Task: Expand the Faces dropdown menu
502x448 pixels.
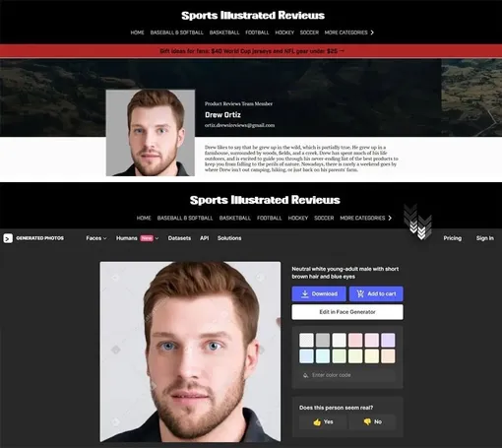Action: [x=96, y=238]
